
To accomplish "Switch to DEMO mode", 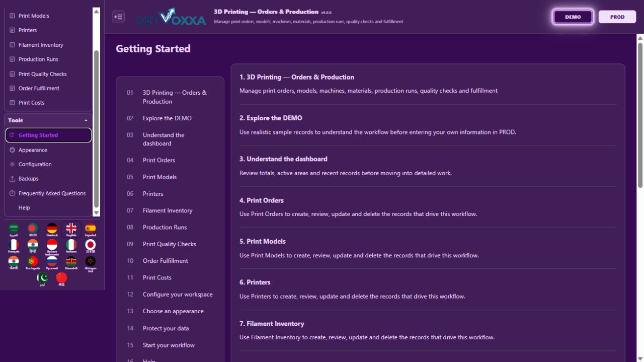I will pos(573,17).
